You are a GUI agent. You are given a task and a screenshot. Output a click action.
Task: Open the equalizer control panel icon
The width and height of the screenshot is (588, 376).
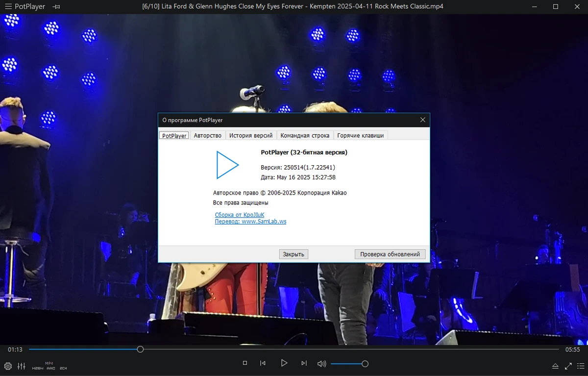click(21, 366)
